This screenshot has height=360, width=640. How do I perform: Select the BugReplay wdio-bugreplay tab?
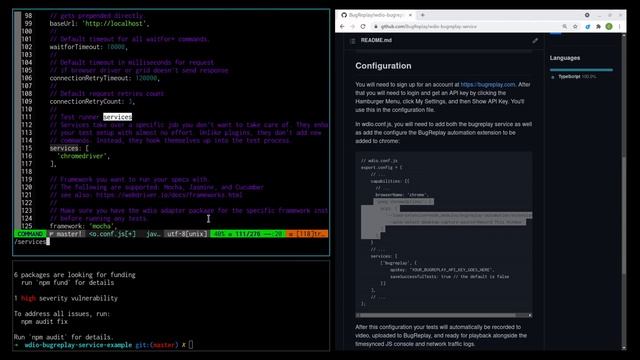click(376, 15)
